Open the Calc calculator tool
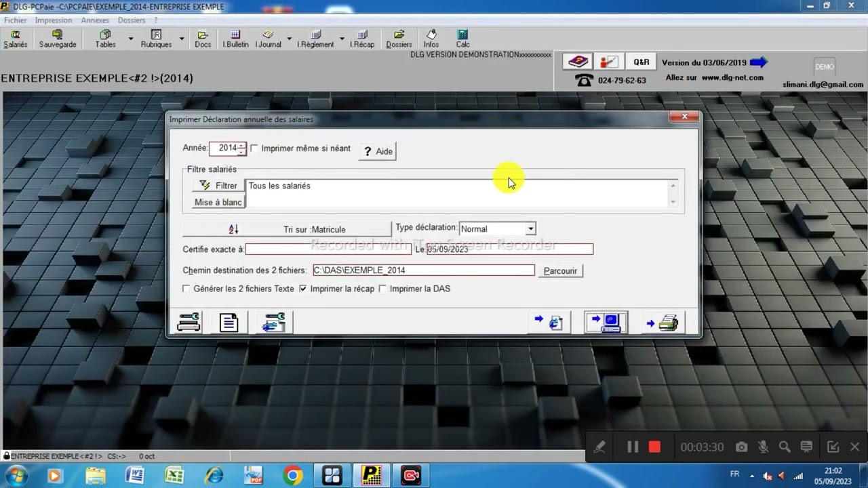Image resolution: width=868 pixels, height=488 pixels. [x=462, y=39]
